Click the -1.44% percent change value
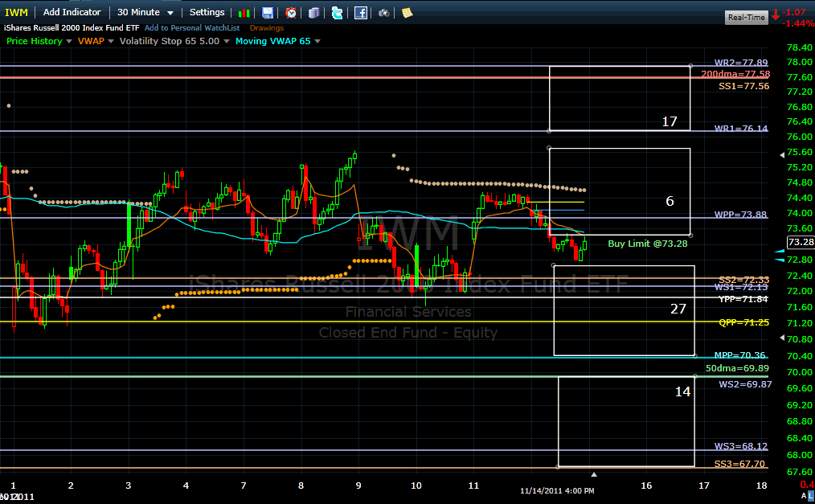Screen dimensions: 815x504 coord(798,24)
